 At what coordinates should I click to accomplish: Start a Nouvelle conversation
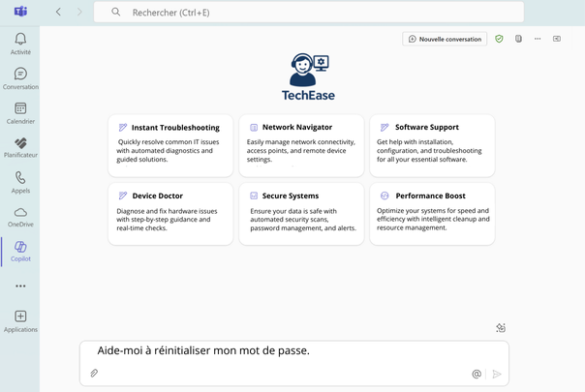[x=445, y=39]
